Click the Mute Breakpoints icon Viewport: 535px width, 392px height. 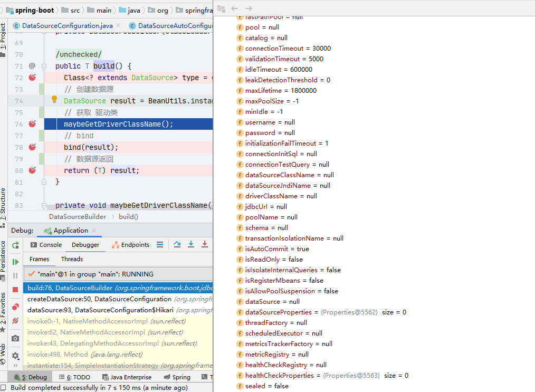tap(15, 321)
